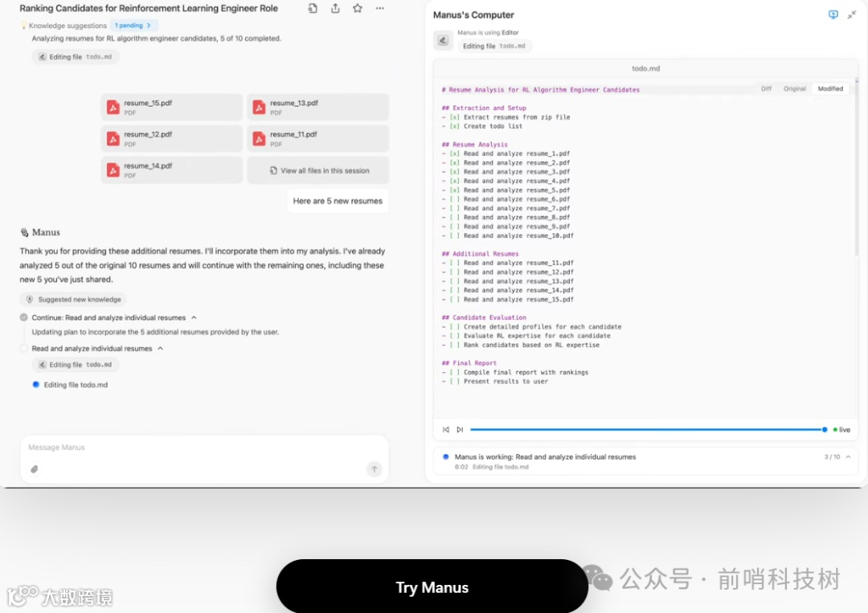Click View all files in this session

tap(317, 170)
